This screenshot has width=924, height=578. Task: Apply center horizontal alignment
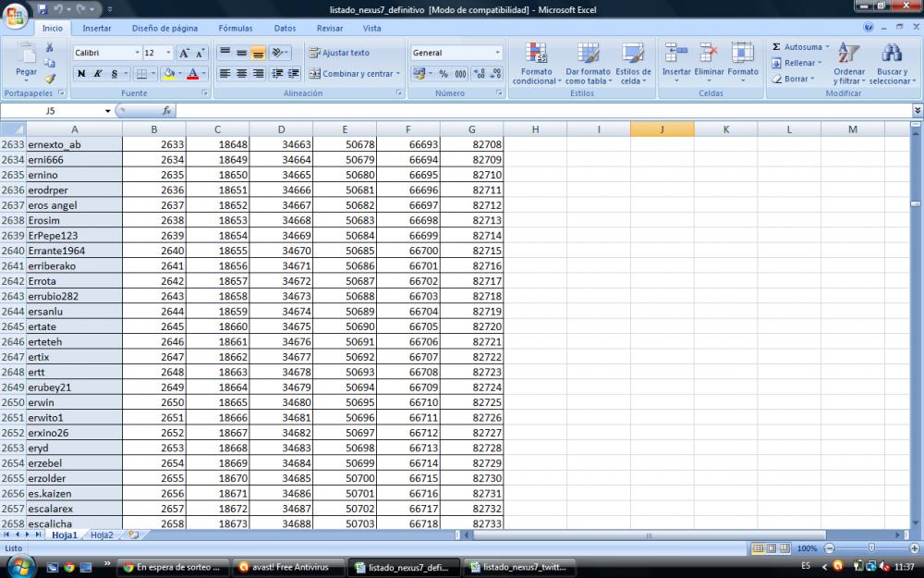pyautogui.click(x=241, y=74)
